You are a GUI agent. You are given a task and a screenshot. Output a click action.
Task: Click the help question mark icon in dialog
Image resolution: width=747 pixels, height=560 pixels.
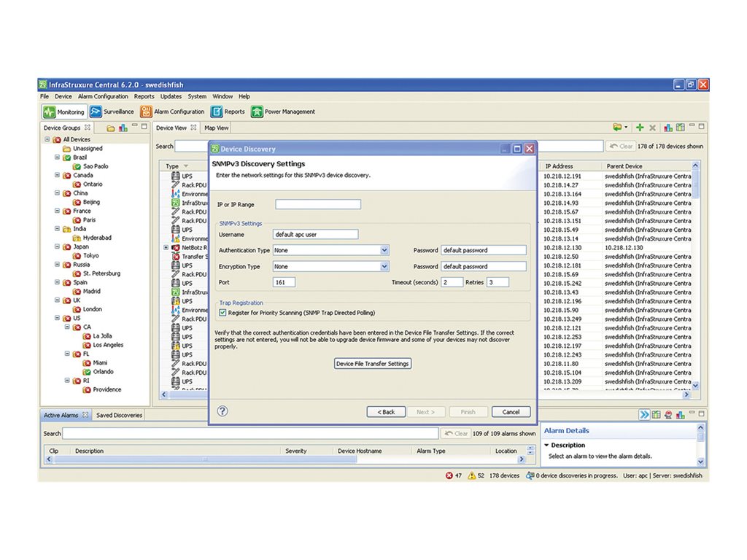tap(222, 411)
